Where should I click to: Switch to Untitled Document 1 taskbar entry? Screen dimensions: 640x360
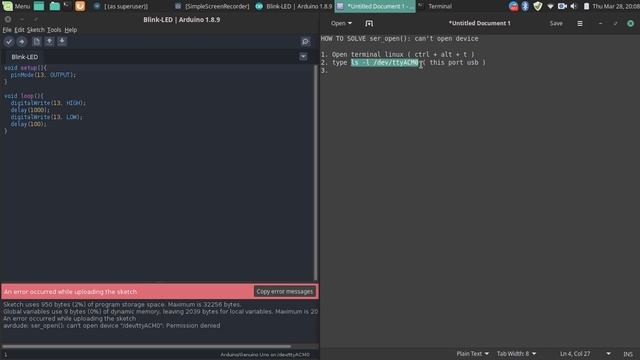pyautogui.click(x=375, y=6)
